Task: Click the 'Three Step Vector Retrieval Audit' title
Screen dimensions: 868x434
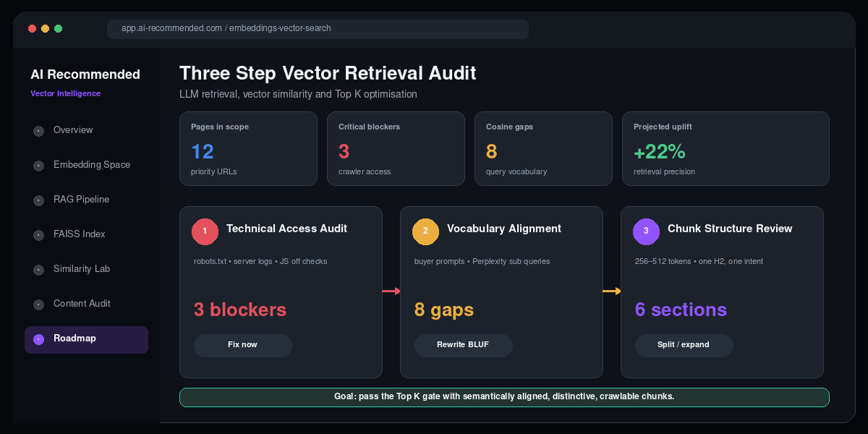Action: pyautogui.click(x=328, y=73)
